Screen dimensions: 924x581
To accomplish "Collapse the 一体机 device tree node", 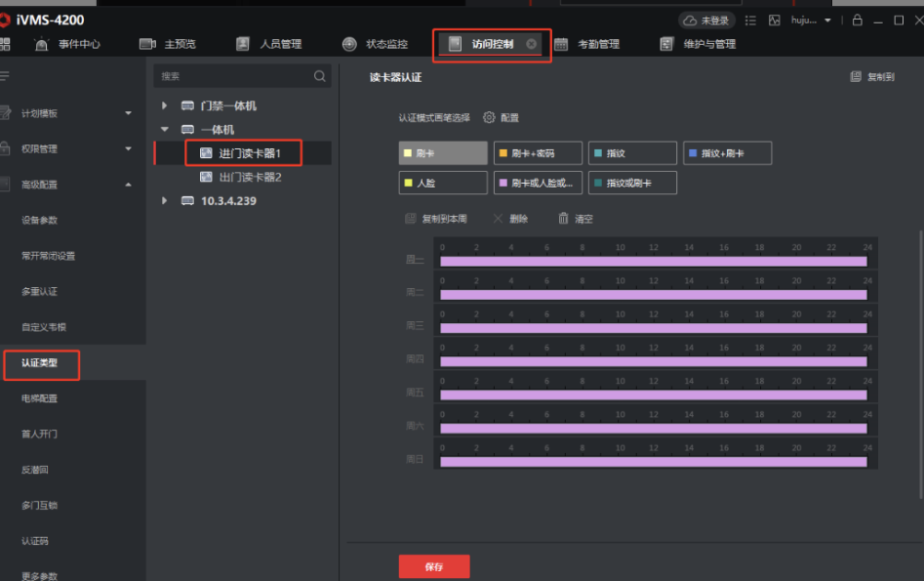I will pos(163,129).
